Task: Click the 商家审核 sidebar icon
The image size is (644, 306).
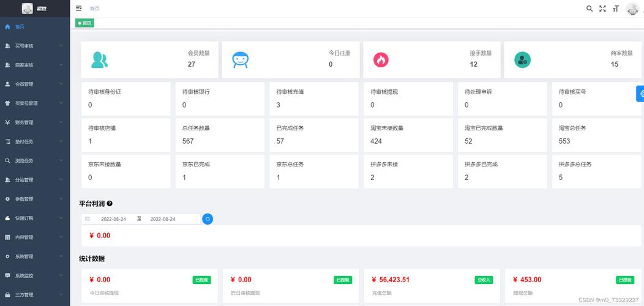Action: click(x=7, y=65)
